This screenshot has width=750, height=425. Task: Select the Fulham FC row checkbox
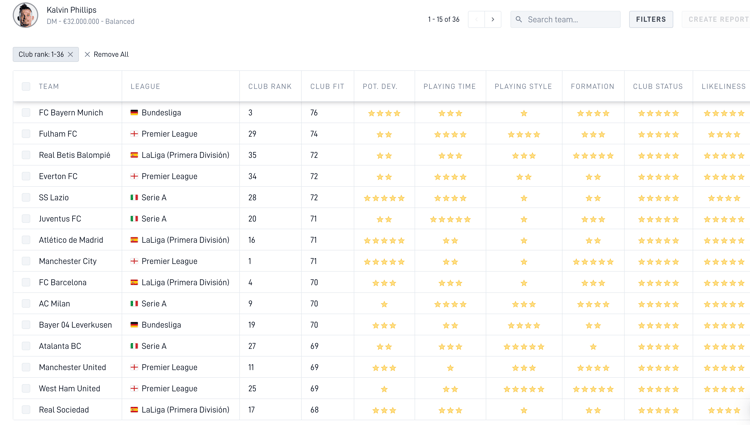pos(26,134)
